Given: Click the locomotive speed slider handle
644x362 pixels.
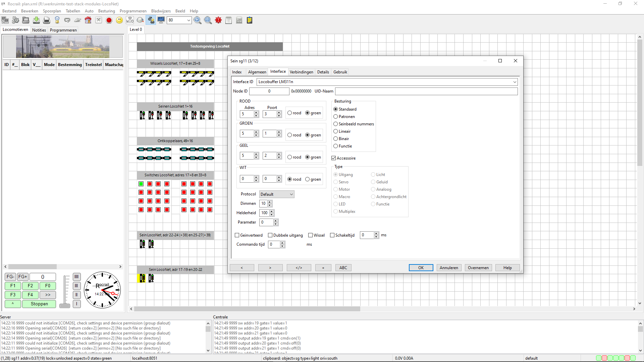Looking at the screenshot, I should point(65,305).
